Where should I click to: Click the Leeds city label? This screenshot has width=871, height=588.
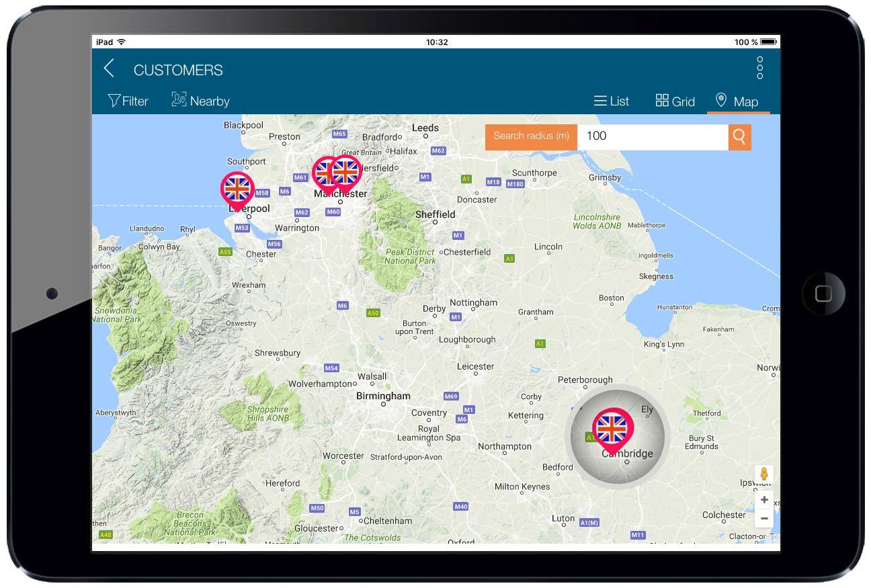coord(425,128)
